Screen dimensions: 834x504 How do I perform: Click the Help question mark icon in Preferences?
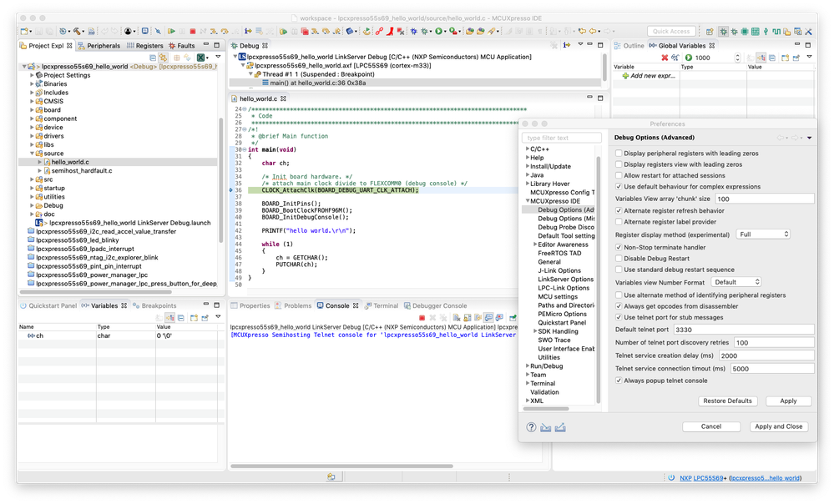(x=531, y=426)
